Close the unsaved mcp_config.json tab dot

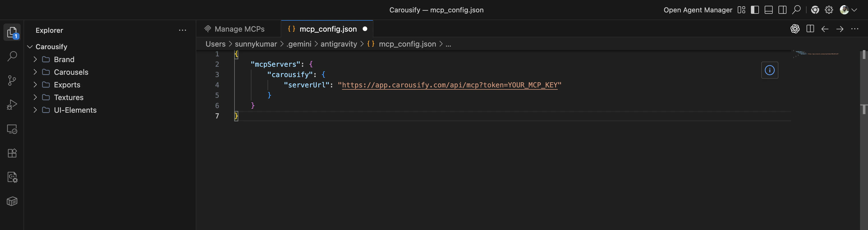pos(365,29)
